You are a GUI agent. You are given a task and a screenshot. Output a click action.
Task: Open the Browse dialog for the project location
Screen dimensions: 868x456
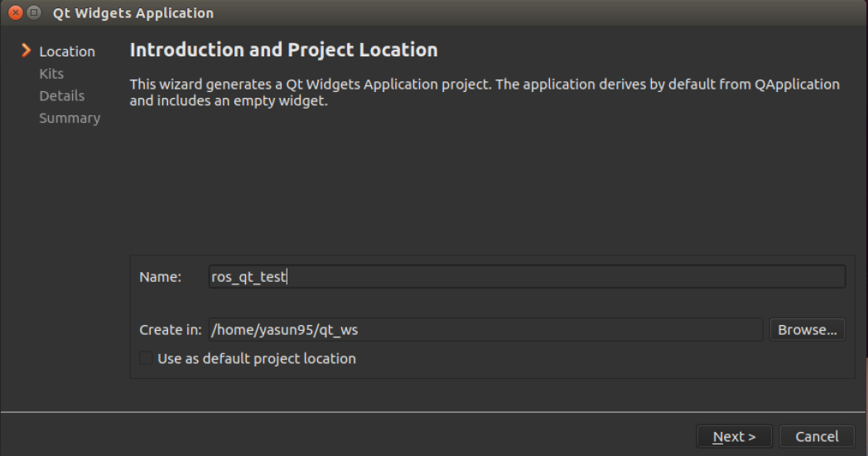pos(807,330)
